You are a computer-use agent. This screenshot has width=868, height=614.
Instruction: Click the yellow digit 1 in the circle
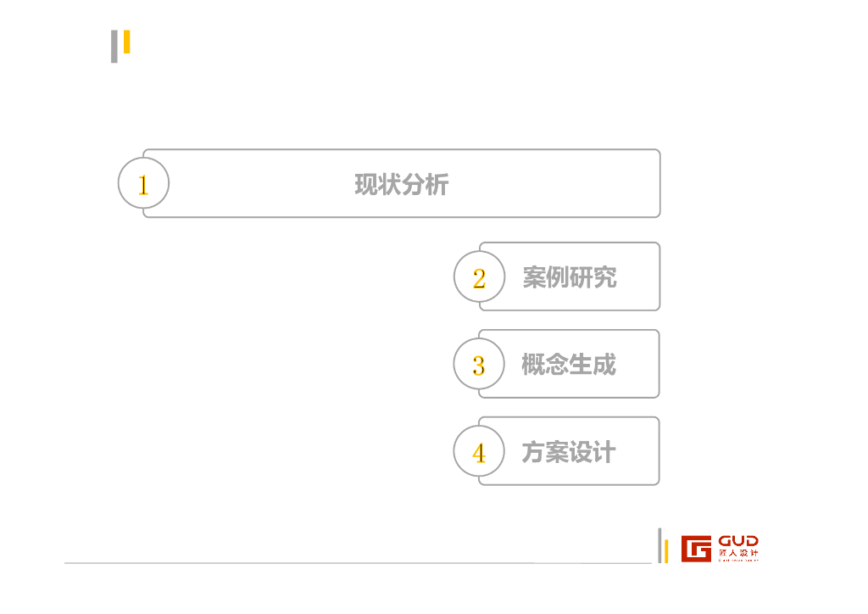point(143,185)
